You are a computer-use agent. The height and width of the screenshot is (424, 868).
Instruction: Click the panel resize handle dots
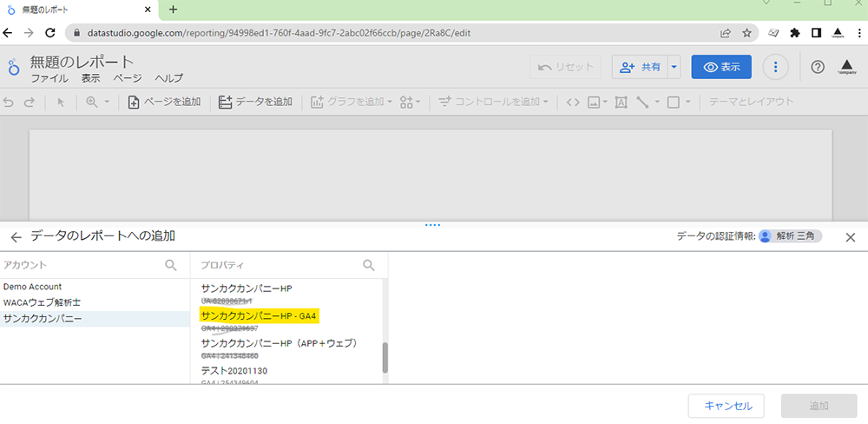coord(432,225)
